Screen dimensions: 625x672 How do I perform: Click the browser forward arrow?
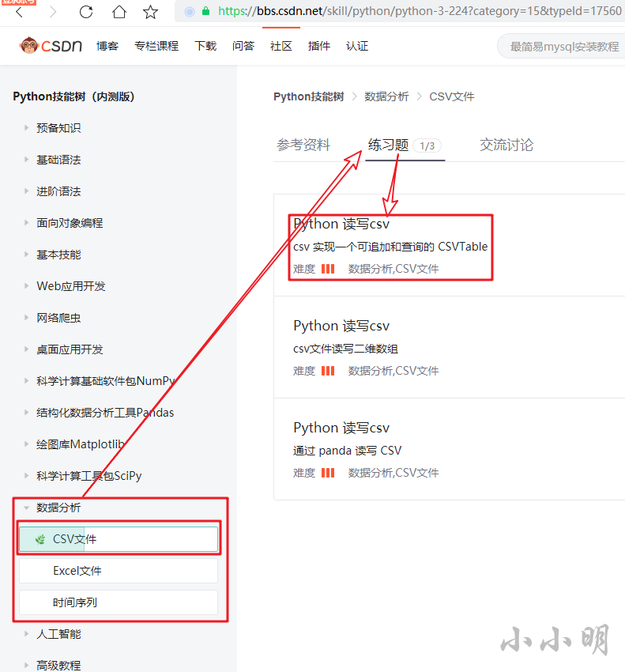click(x=53, y=12)
